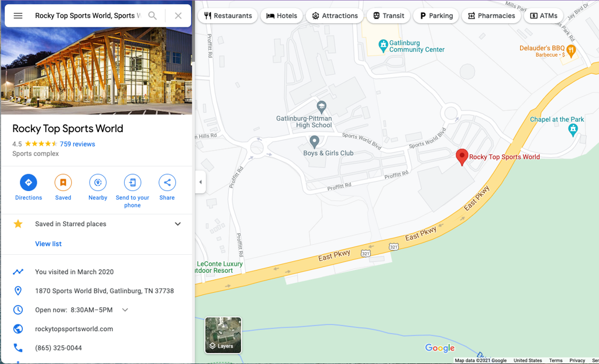Open the 759 reviews link
This screenshot has height=364, width=599.
click(x=77, y=144)
